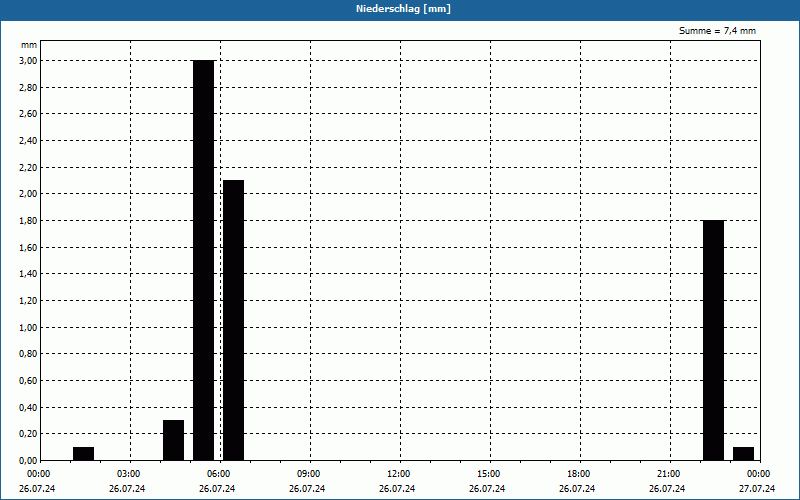Click the 1,40 y-axis value
The image size is (800, 500).
[x=28, y=274]
